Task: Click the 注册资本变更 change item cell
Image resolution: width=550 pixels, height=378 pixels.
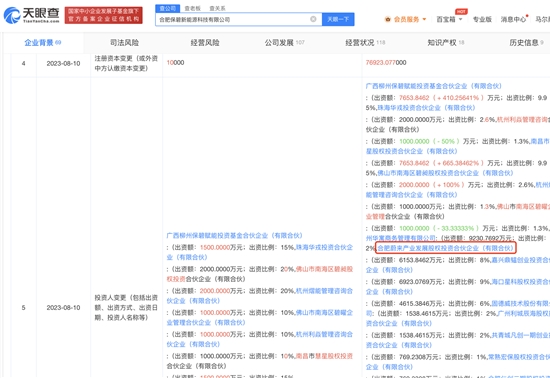Action: [x=126, y=63]
